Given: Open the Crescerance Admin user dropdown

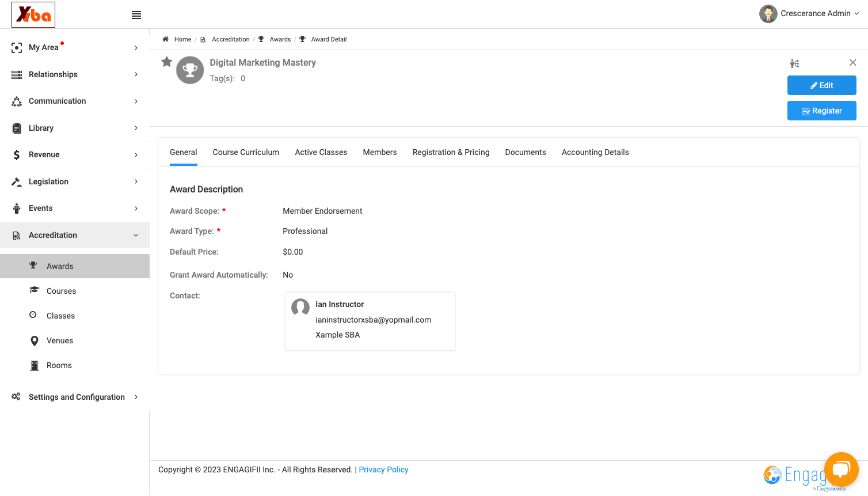Looking at the screenshot, I should [856, 13].
